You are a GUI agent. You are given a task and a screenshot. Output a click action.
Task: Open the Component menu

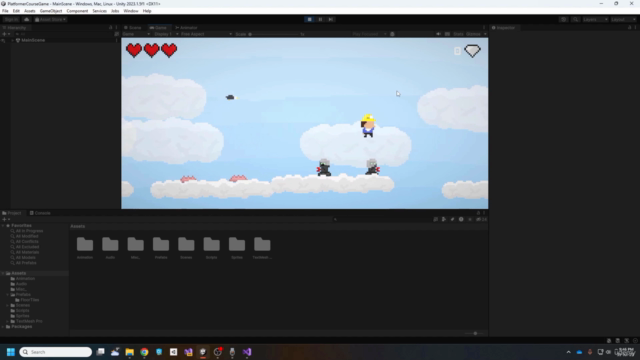(x=77, y=11)
